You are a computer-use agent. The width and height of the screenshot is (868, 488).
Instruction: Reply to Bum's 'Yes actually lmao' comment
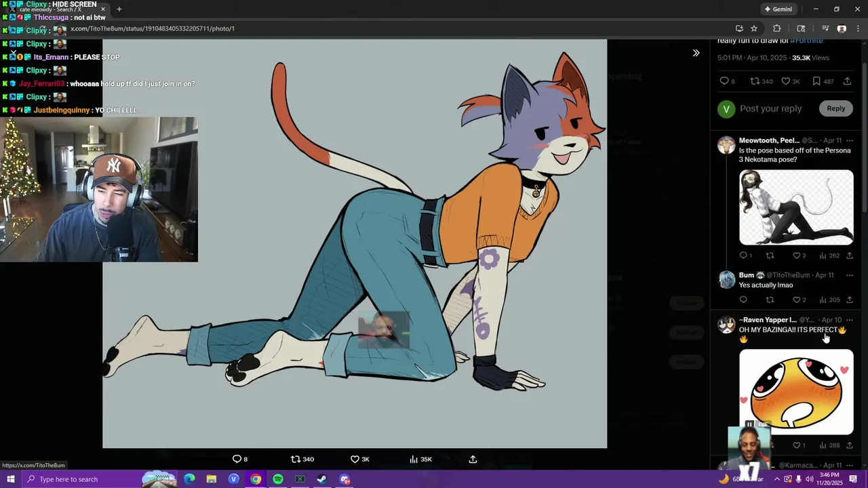click(x=743, y=300)
